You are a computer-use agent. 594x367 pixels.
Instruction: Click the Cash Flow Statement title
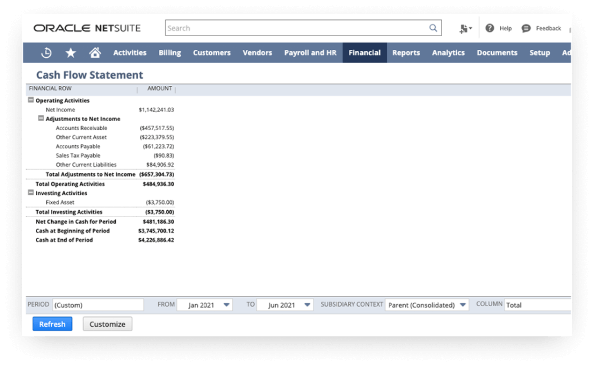[x=89, y=75]
